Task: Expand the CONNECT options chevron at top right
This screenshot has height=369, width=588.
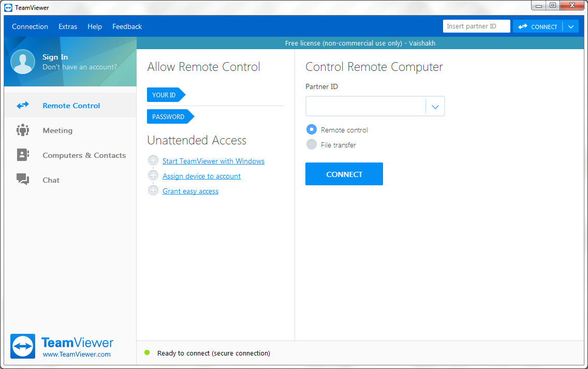Action: (571, 26)
